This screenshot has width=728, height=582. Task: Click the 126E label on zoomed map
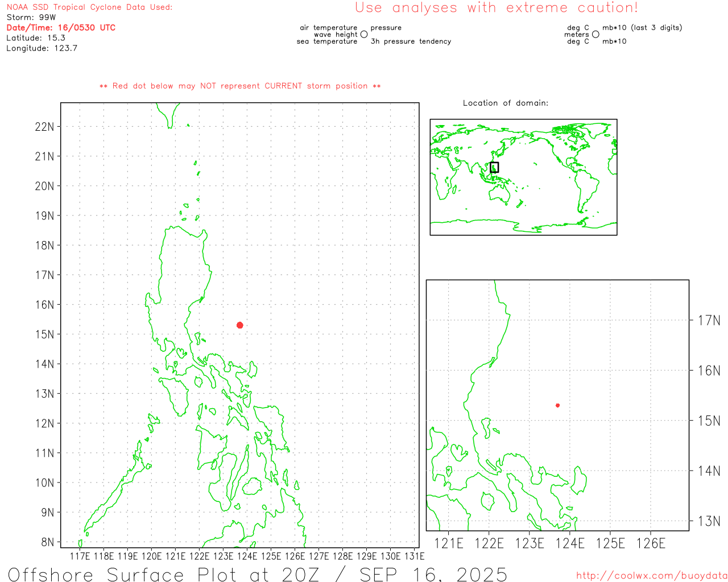tap(651, 544)
